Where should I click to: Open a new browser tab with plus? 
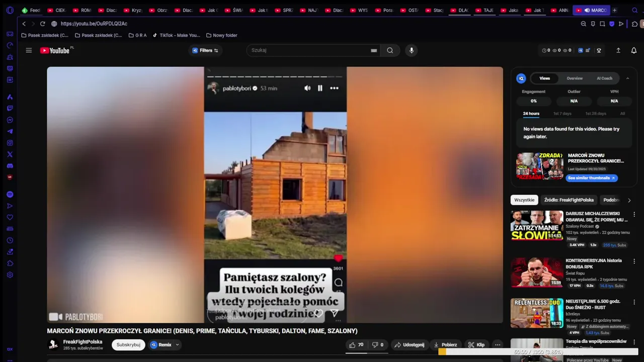pos(614,10)
